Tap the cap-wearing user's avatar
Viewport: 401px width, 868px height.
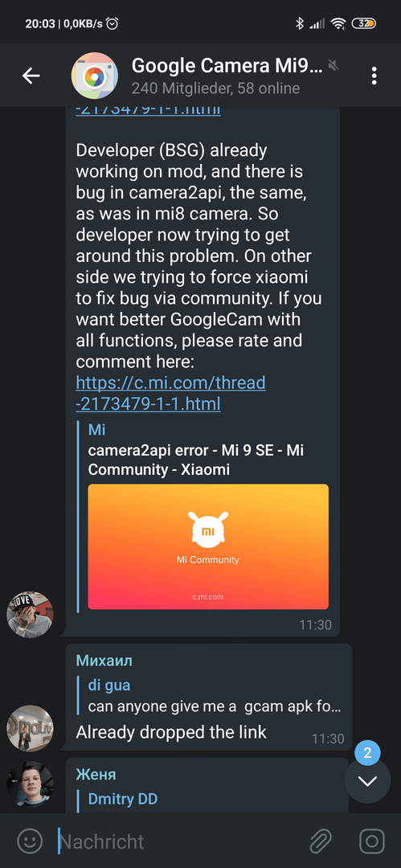coord(30,615)
